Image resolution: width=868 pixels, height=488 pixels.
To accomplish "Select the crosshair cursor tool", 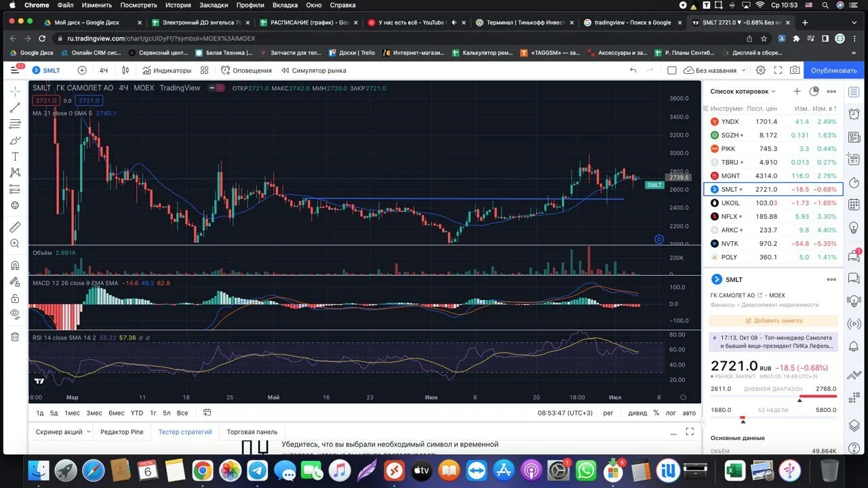I will point(15,91).
